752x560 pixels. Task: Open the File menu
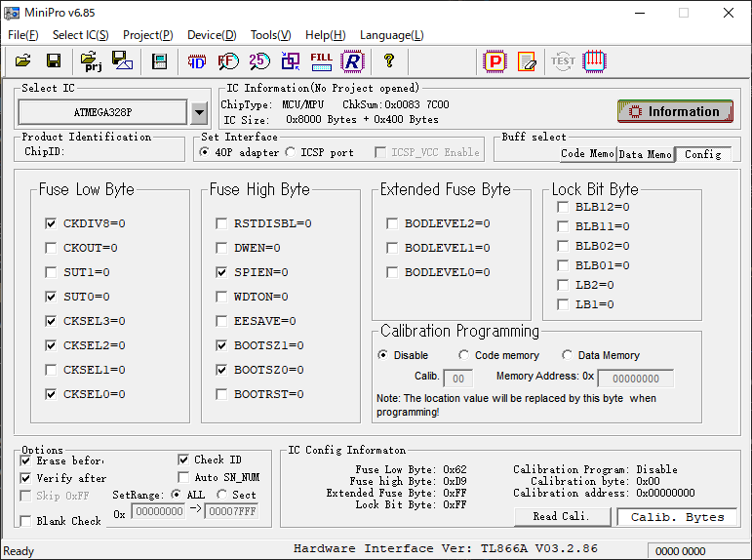[23, 35]
